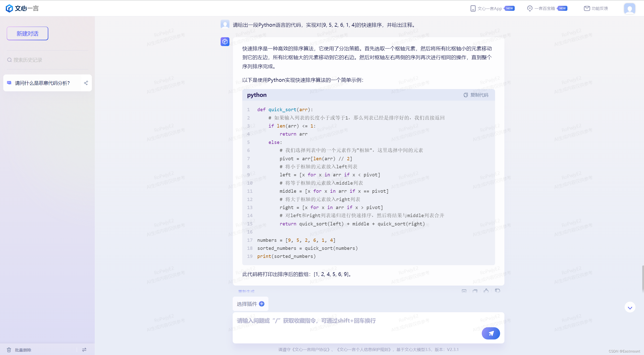
Task: Click the scroll-to-bottom chevron button
Action: [x=630, y=307]
